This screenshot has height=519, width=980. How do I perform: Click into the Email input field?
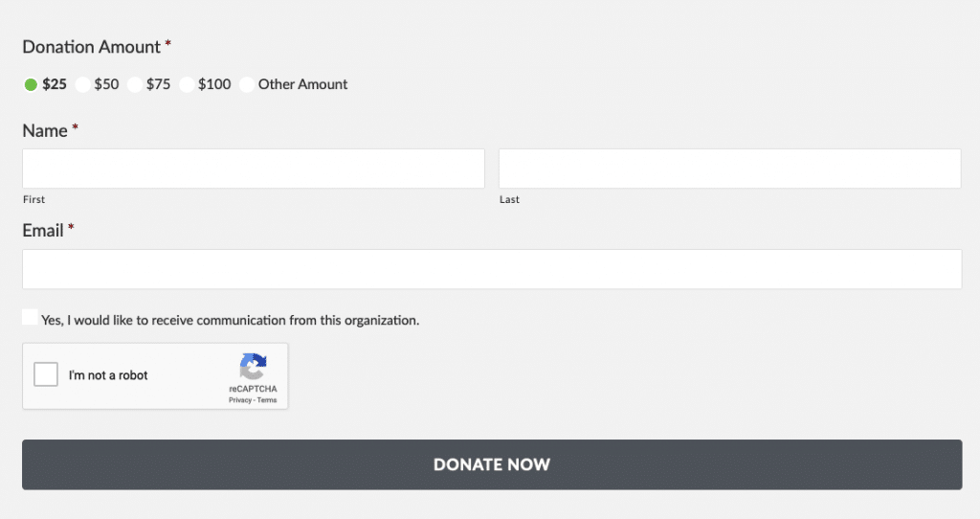(492, 269)
